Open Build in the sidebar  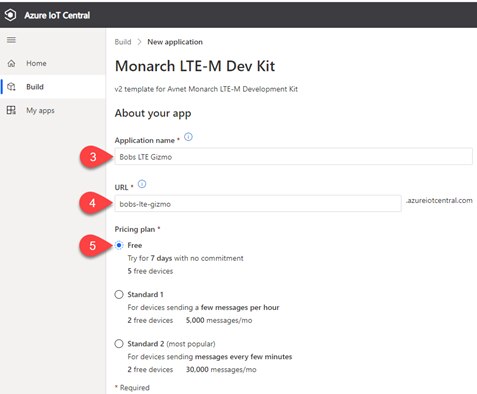coord(53,87)
